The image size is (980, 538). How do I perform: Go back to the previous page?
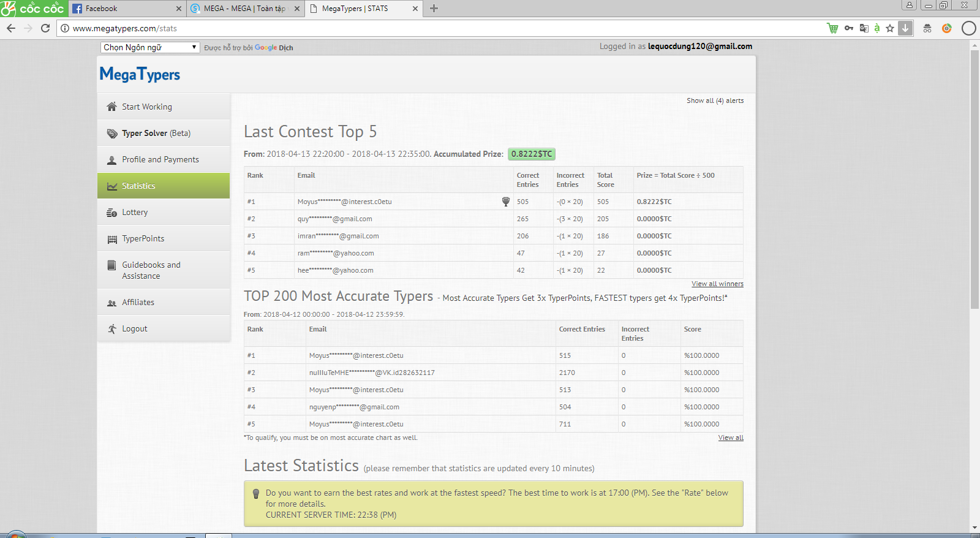pos(11,28)
